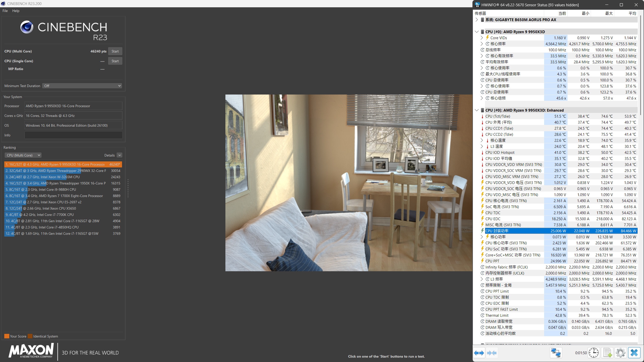Click thermometer icon next to CPU IOD Hotspot

coord(482,153)
